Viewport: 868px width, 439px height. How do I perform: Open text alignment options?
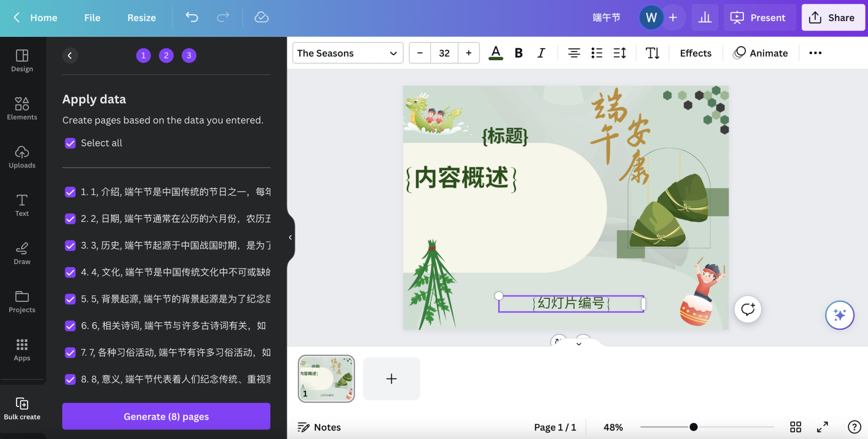574,53
